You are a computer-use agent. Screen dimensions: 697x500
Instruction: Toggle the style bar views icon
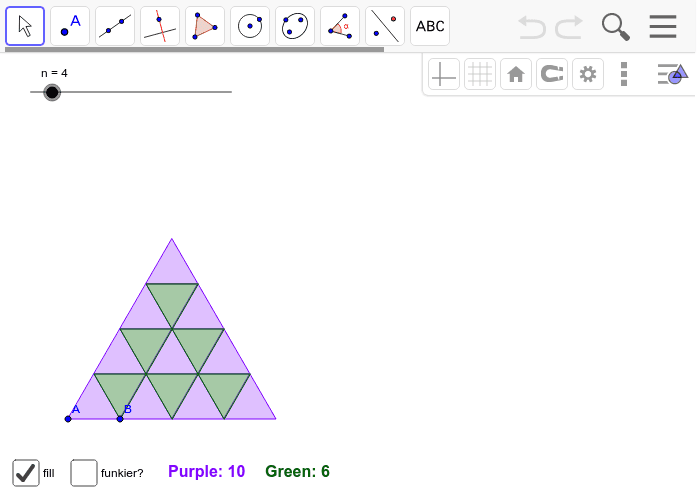pos(673,74)
